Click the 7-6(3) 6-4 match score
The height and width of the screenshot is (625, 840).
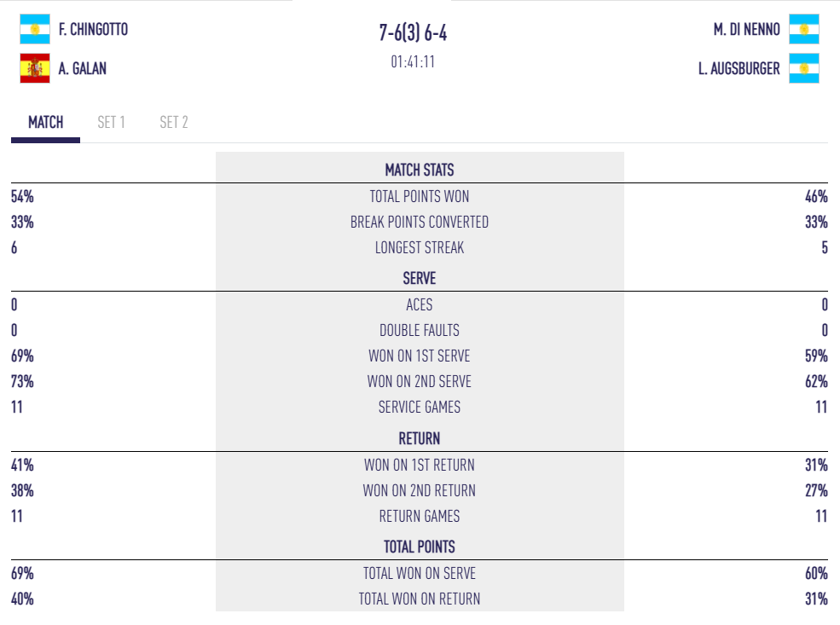click(x=414, y=32)
